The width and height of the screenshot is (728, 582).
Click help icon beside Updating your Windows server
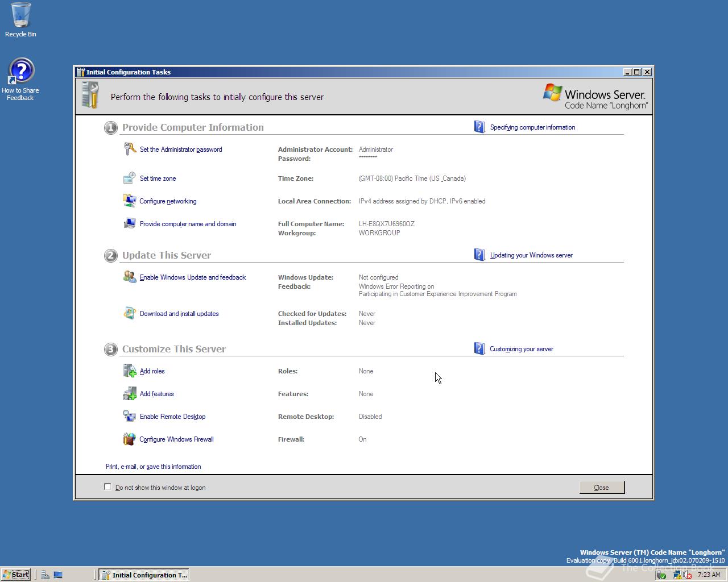(x=479, y=255)
